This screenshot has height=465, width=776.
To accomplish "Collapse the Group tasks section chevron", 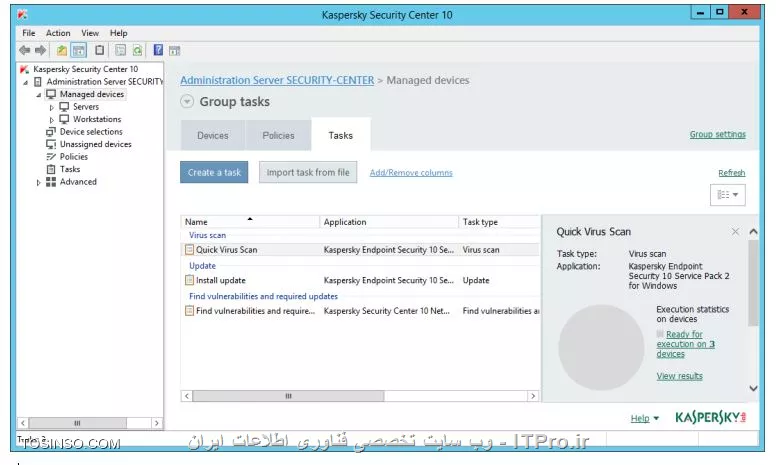I will point(187,101).
